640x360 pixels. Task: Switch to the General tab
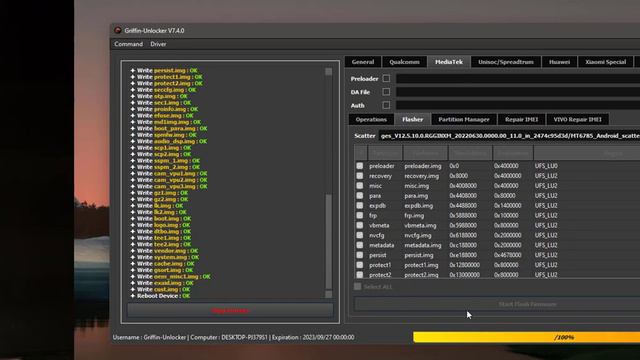pyautogui.click(x=363, y=62)
